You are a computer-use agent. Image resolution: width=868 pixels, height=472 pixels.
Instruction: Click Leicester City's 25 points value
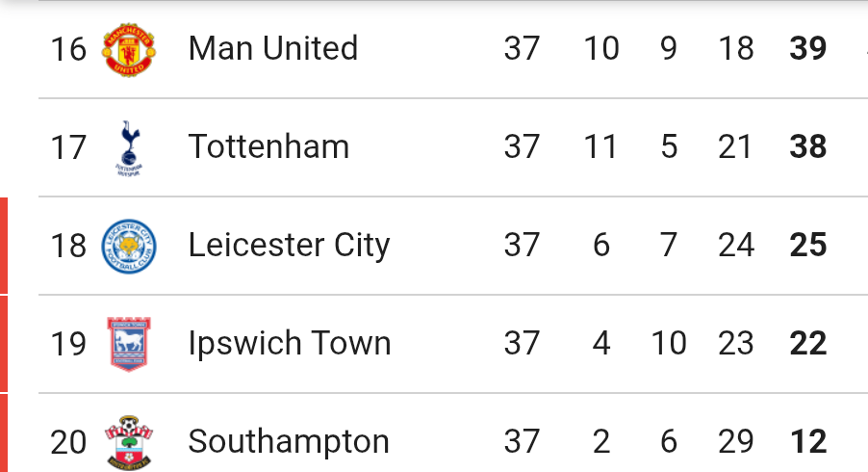pos(808,245)
